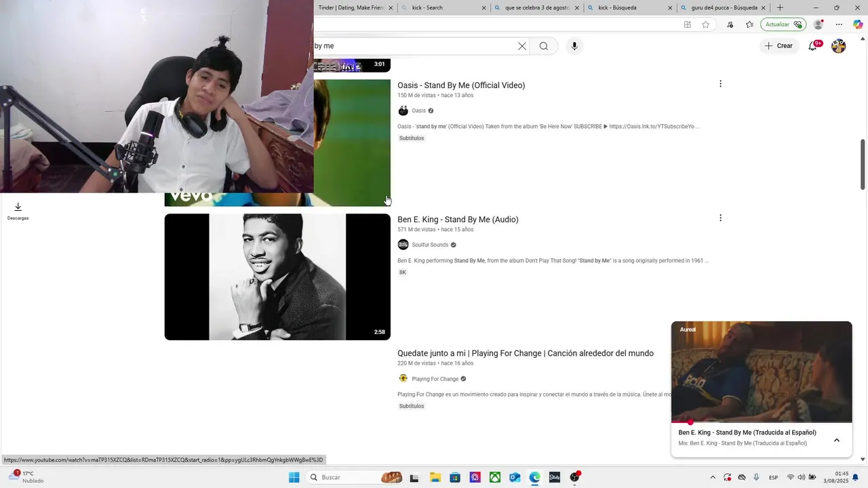Screen dimensions: 868x488
Task: Open Edge settings and more menu
Action: click(x=839, y=24)
